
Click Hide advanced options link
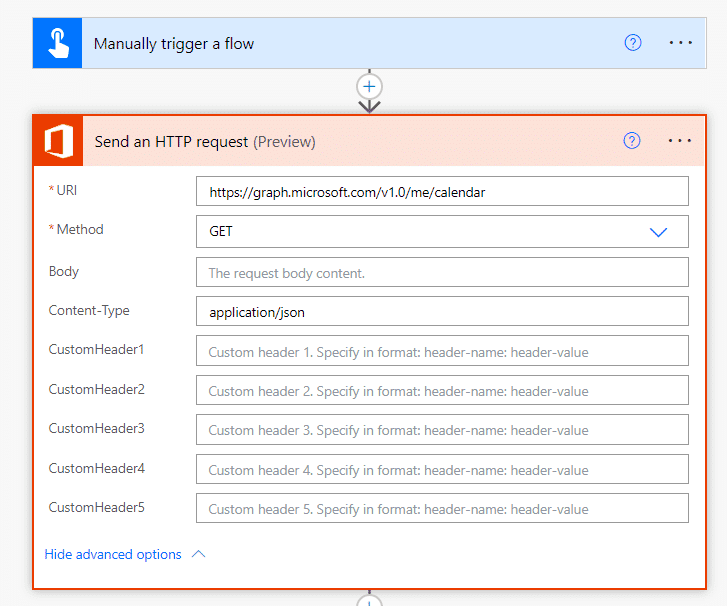coord(113,554)
